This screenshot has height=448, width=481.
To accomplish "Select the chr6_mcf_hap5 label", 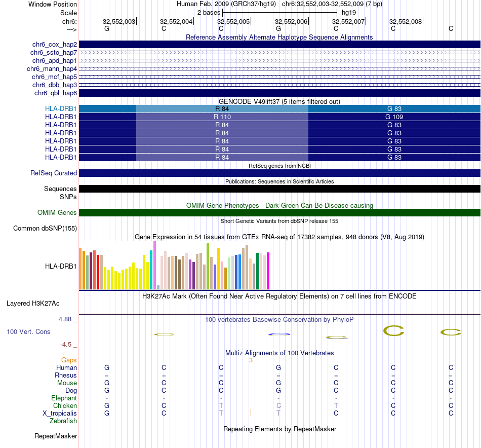I will (54, 77).
